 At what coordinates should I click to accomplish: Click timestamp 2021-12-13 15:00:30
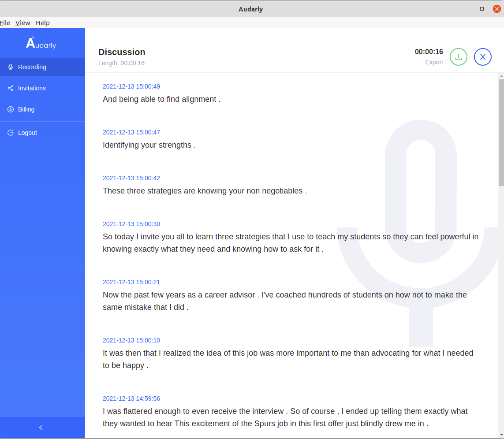pos(131,224)
